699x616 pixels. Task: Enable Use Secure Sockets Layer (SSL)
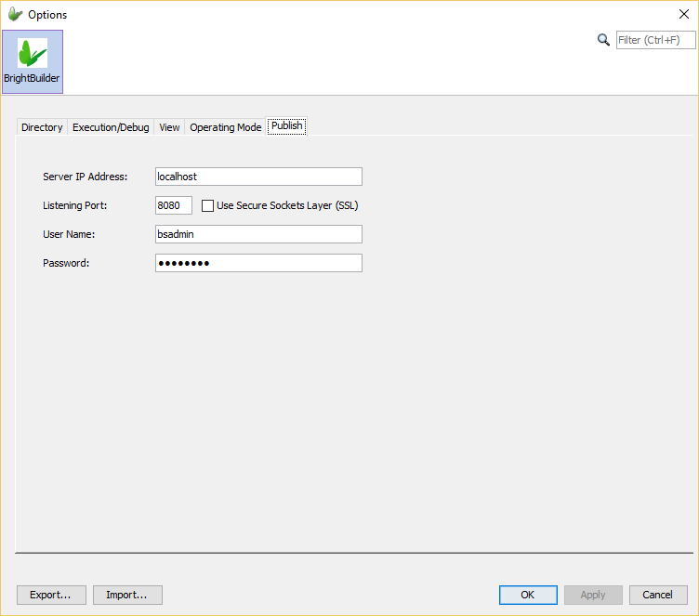tap(208, 206)
